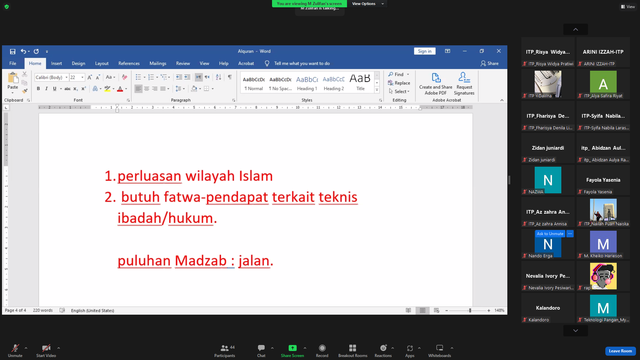
Task: Apply the Title style
Action: point(360,83)
